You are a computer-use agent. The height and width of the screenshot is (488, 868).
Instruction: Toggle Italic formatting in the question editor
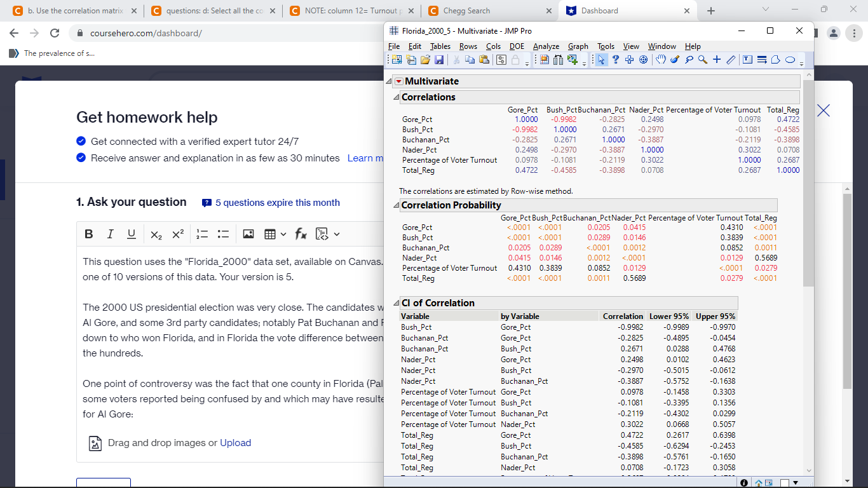point(112,234)
